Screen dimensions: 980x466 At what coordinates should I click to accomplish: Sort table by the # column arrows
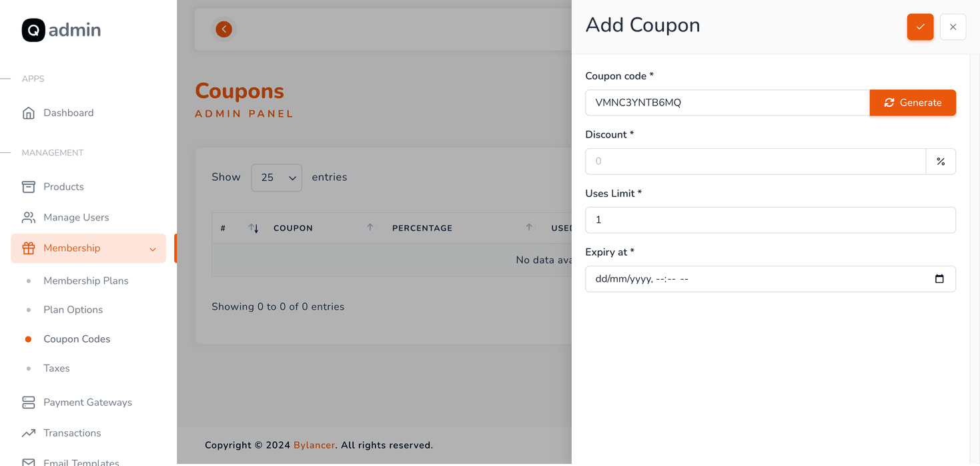coord(253,228)
